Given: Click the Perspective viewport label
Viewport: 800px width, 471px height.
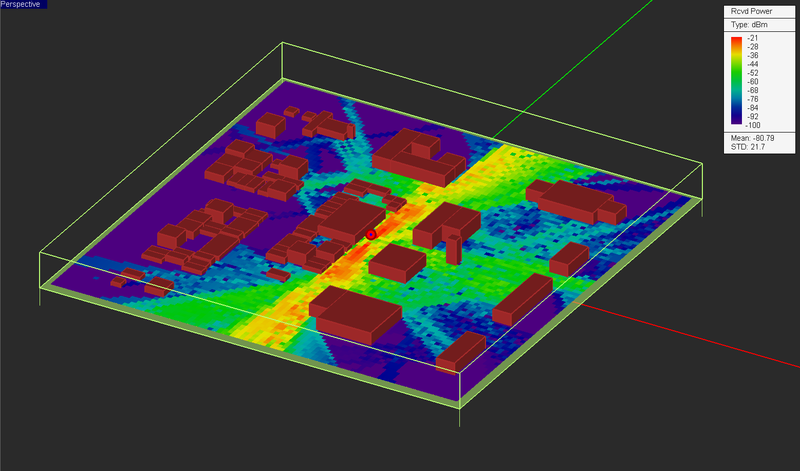Looking at the screenshot, I should tap(20, 4).
